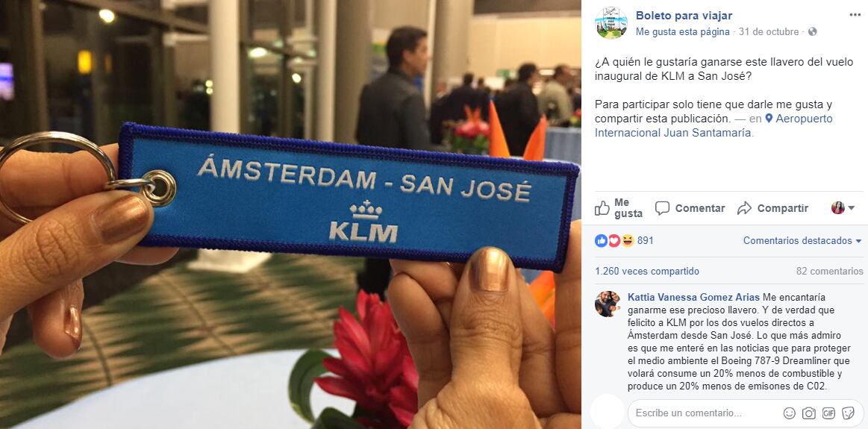
Task: Click the public globe privacy icon
Action: 812,32
